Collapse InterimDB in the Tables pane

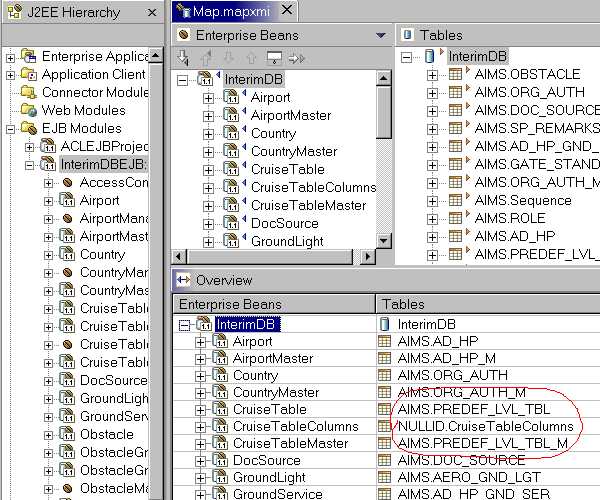point(407,57)
